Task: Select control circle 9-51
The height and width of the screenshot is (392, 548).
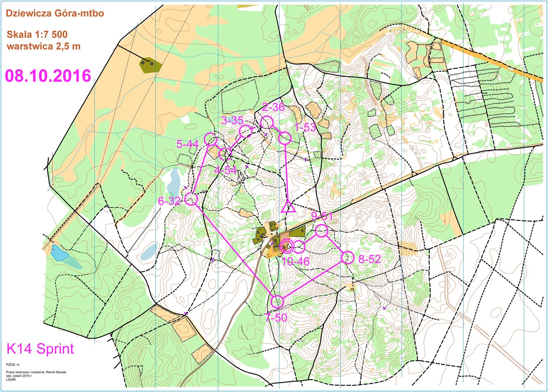Action: click(x=321, y=231)
